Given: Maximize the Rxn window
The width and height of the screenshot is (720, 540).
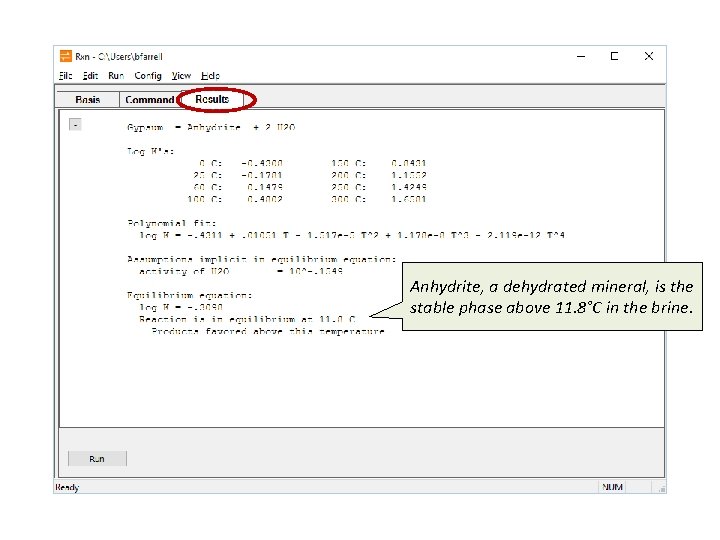Looking at the screenshot, I should (614, 56).
